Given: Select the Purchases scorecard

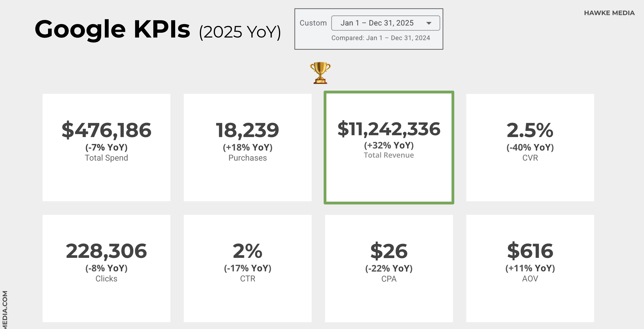Looking at the screenshot, I should pyautogui.click(x=247, y=147).
